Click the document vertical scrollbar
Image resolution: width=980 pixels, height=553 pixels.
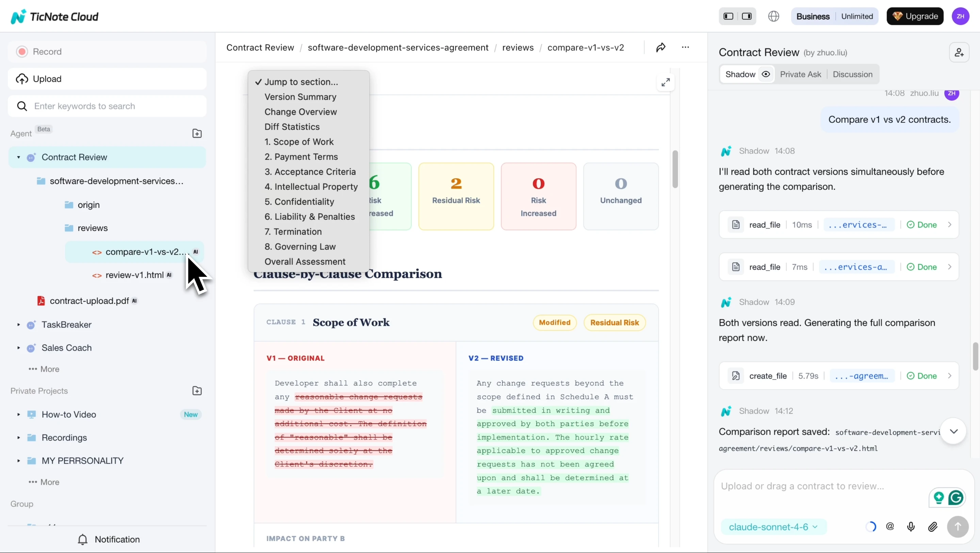pos(675,169)
